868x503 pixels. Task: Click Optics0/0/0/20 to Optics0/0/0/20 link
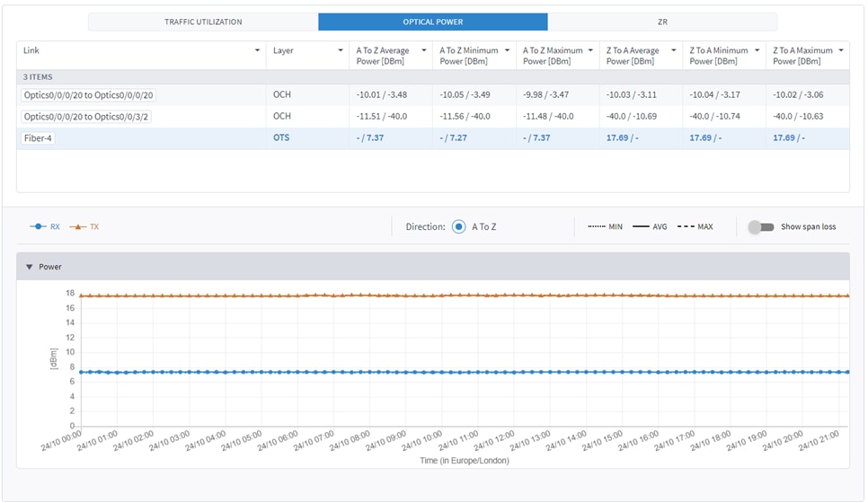point(89,94)
